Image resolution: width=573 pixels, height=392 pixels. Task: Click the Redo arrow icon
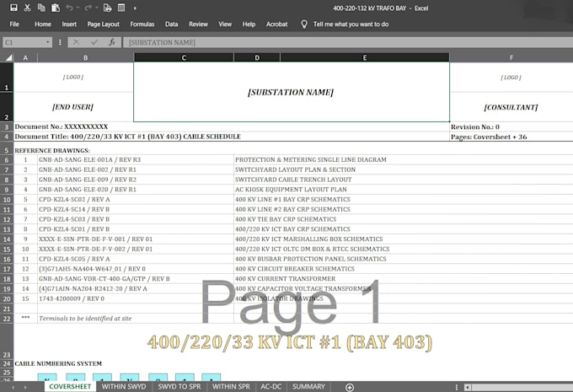(88, 8)
